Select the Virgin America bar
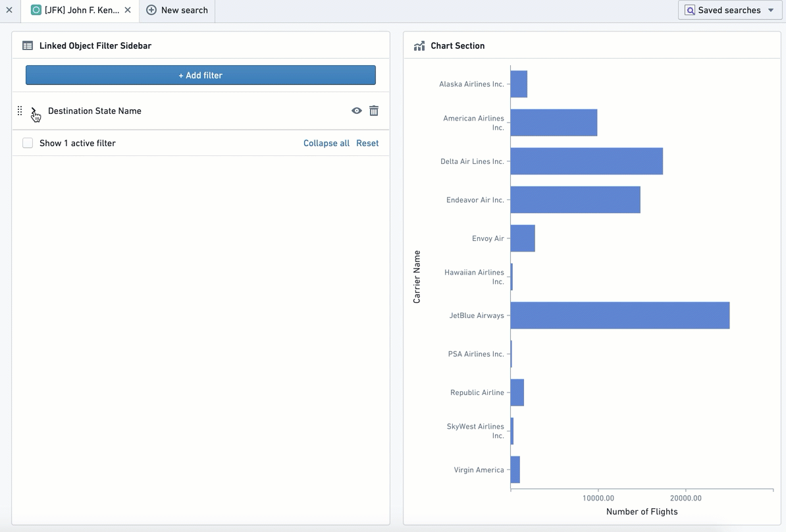Image resolution: width=786 pixels, height=532 pixels. pyautogui.click(x=515, y=470)
